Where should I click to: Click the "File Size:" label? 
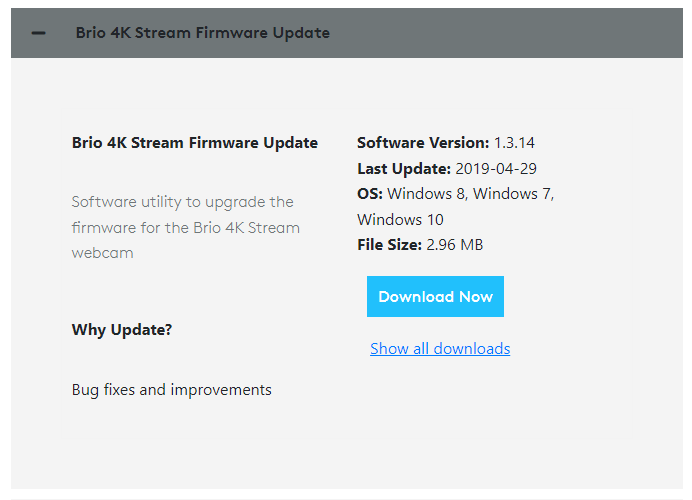pos(389,245)
